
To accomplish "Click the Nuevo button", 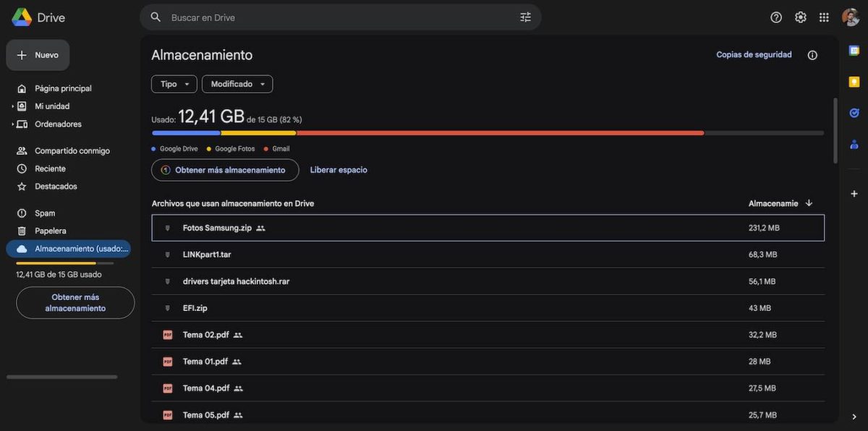I will coord(38,55).
